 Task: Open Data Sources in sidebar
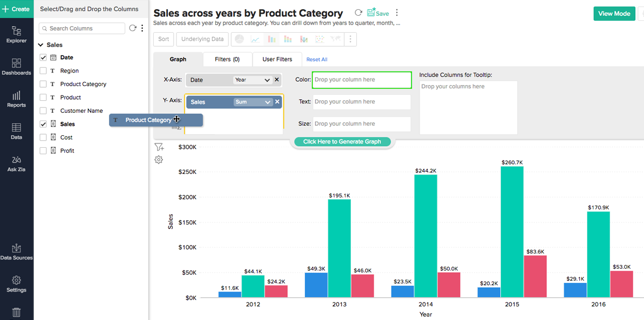(16, 252)
